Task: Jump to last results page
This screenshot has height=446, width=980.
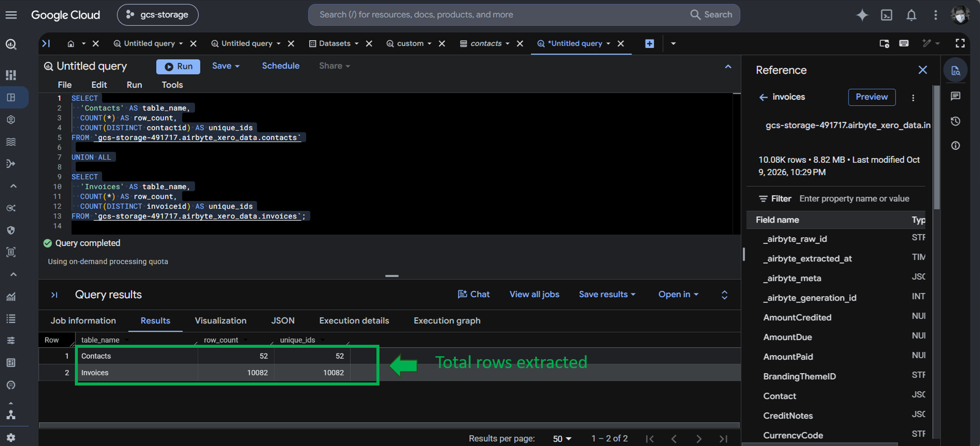Action: (x=723, y=439)
